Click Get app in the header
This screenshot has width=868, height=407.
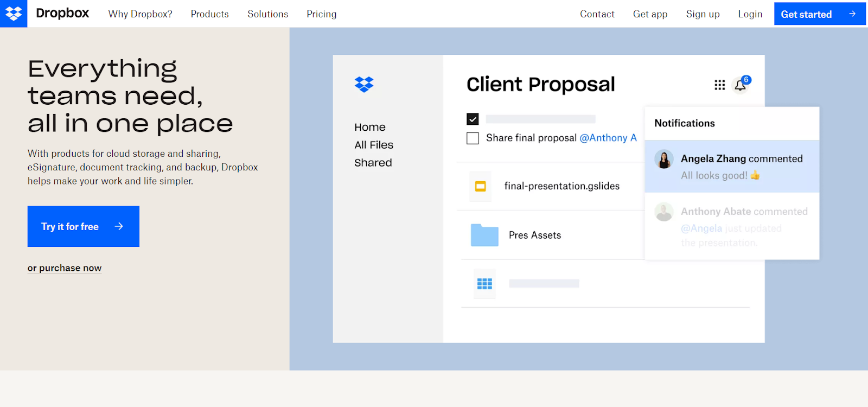(x=650, y=14)
